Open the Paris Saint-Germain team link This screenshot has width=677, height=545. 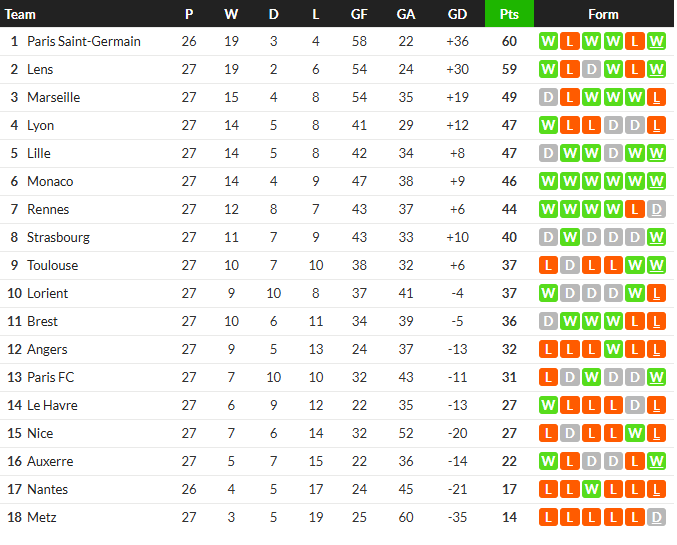click(x=84, y=41)
